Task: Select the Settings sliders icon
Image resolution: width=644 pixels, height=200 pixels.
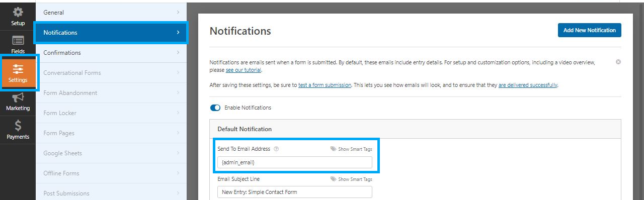Action: 18,69
